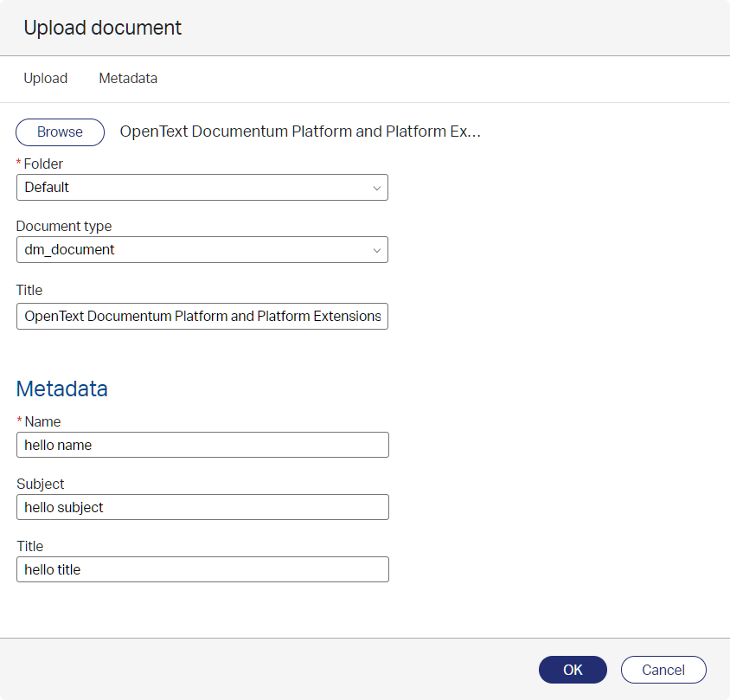
Task: Click the chevron arrow in Document type box
Action: pyautogui.click(x=376, y=250)
